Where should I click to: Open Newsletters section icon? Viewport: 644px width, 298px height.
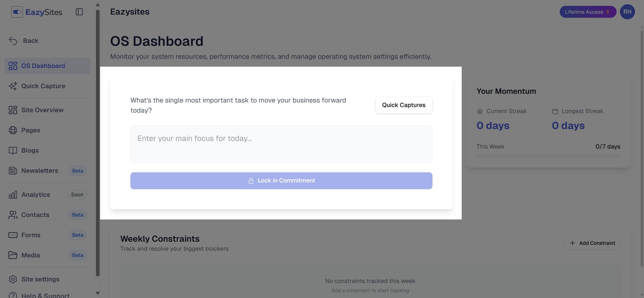tap(13, 171)
